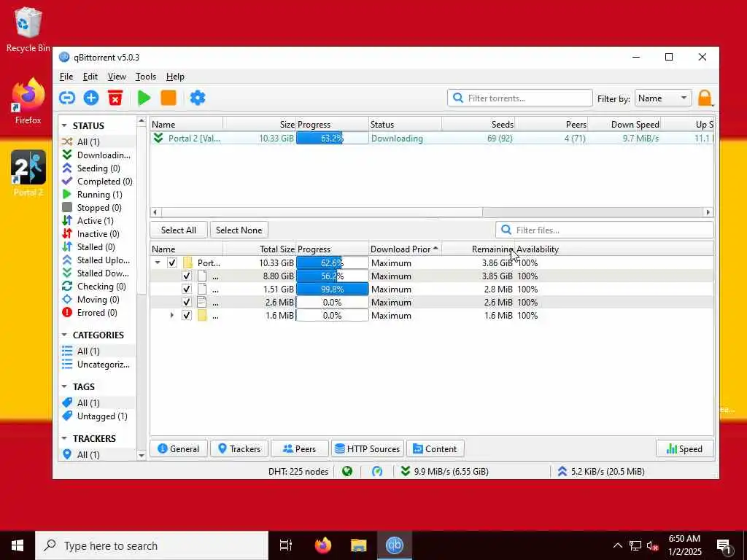
Task: Uncheck the 1.6 MiB folder checkbox
Action: pos(186,315)
